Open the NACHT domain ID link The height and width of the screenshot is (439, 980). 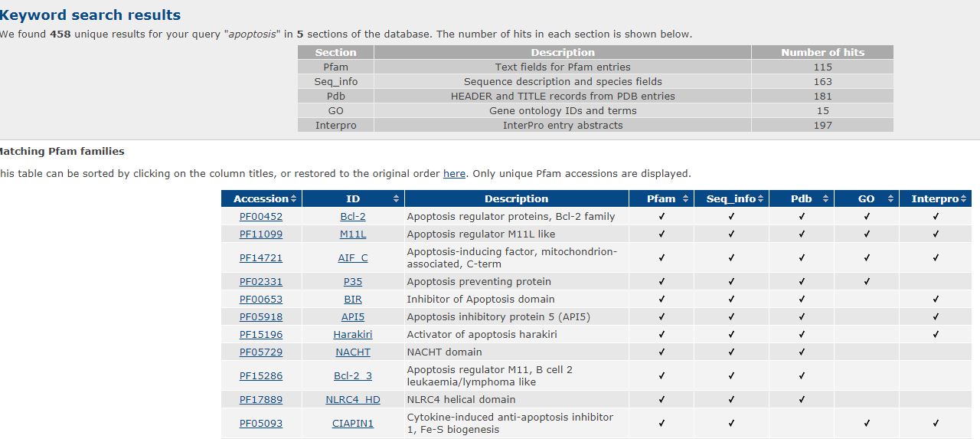coord(353,352)
